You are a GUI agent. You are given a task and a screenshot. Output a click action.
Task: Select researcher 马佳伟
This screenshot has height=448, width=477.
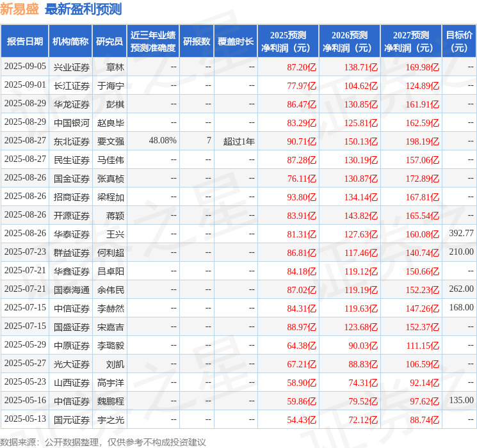111,160
